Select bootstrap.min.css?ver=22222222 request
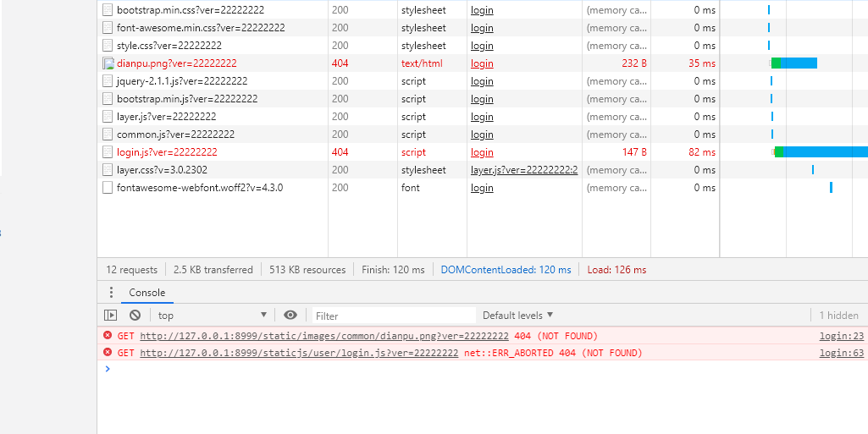 click(x=191, y=10)
